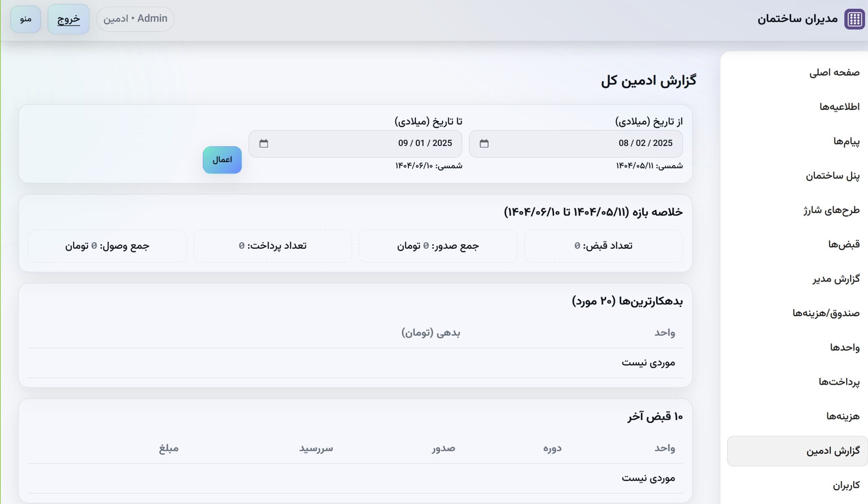The height and width of the screenshot is (504, 868).
Task: Click the دوره column header
Action: (x=552, y=448)
